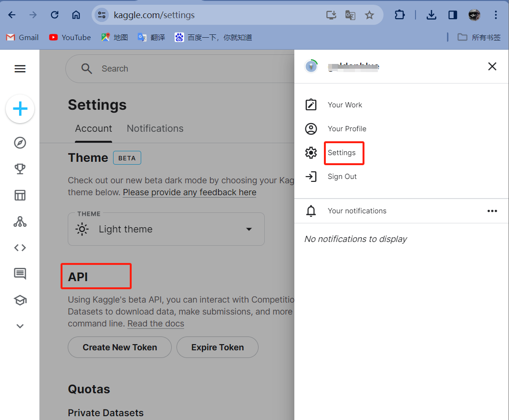Open the 翻译 translate bookmark

click(x=151, y=38)
